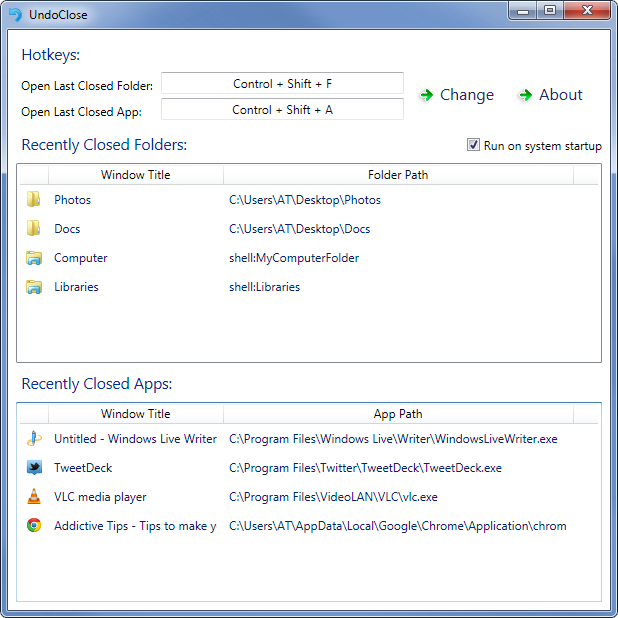Sort folders by Window Title column header

pyautogui.click(x=135, y=175)
